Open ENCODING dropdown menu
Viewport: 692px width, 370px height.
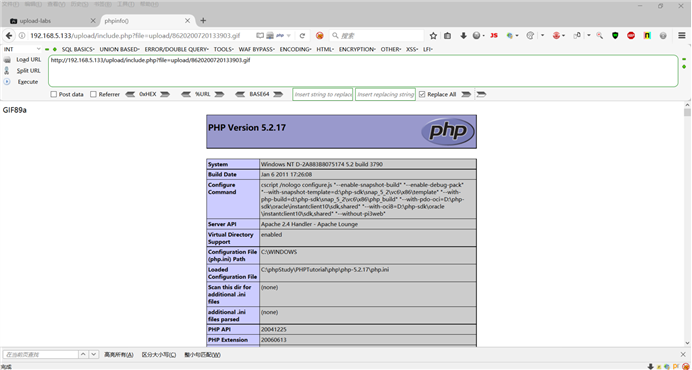coord(296,49)
